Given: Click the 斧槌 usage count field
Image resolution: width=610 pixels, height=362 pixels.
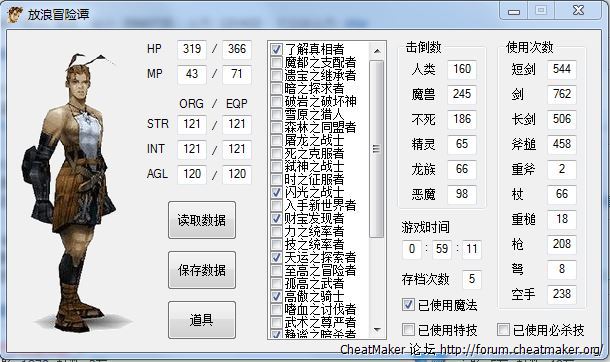Looking at the screenshot, I should (562, 144).
